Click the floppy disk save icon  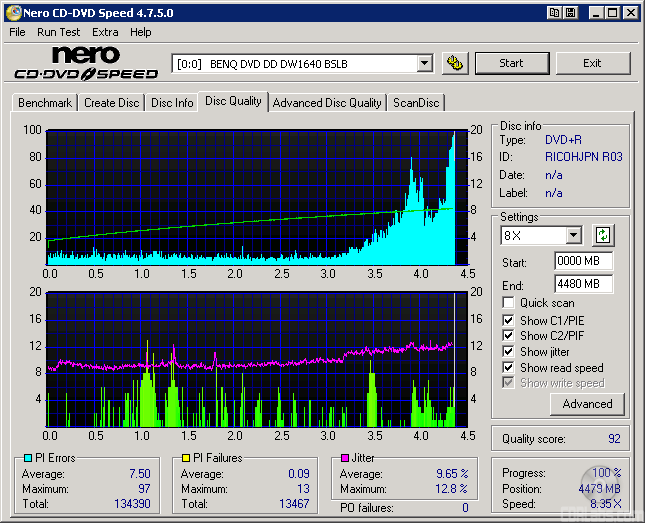[570, 13]
